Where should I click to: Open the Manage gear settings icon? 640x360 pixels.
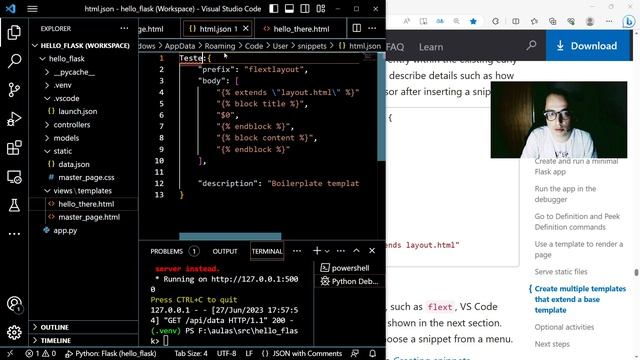click(x=14, y=332)
